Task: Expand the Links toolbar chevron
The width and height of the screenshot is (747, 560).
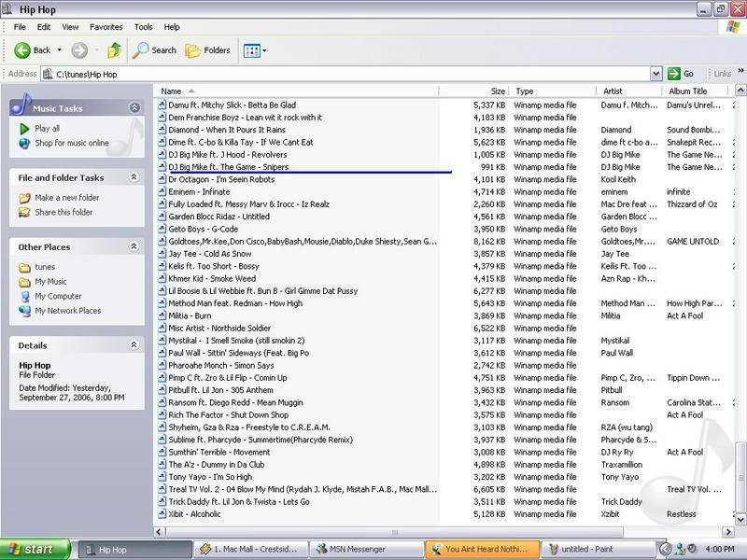Action: coord(740,71)
